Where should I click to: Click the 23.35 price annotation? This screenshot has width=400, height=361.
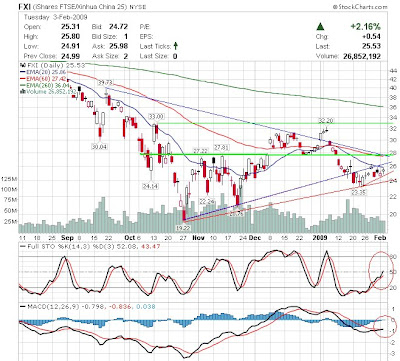coord(359,192)
